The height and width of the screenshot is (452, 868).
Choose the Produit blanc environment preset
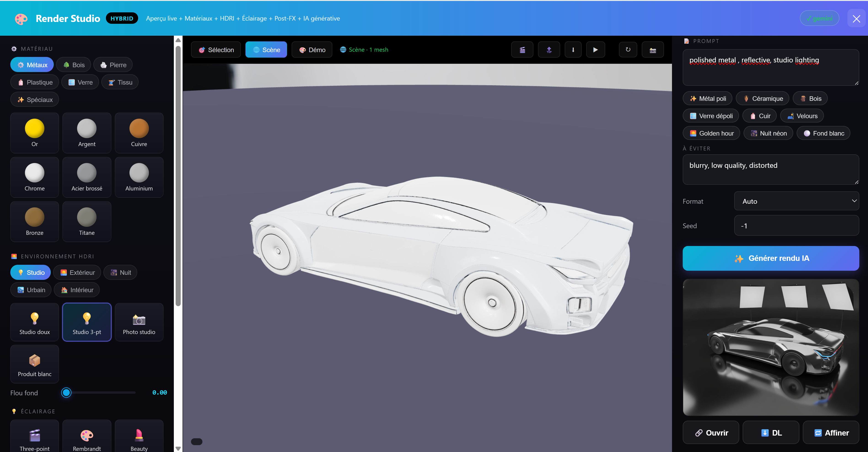[x=35, y=364]
